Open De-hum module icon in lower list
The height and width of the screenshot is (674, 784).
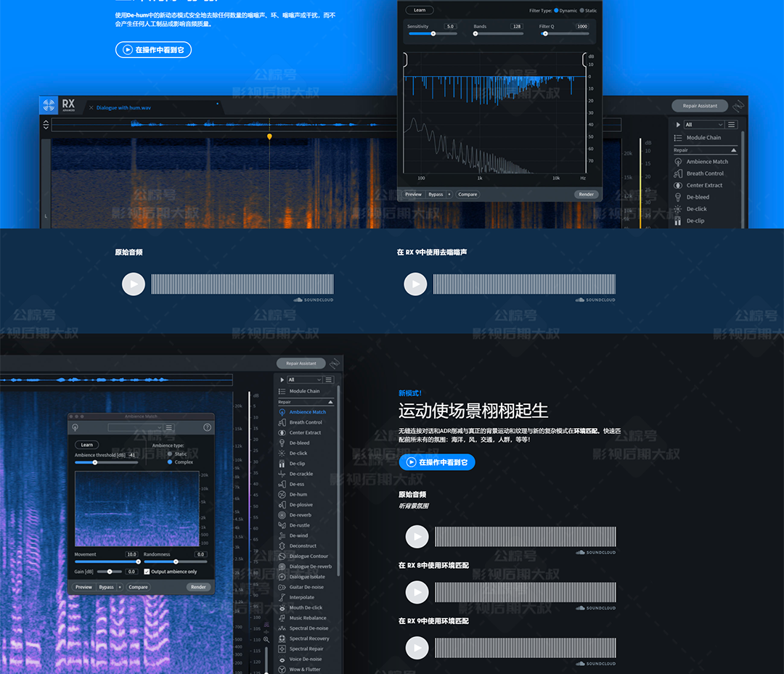click(282, 495)
